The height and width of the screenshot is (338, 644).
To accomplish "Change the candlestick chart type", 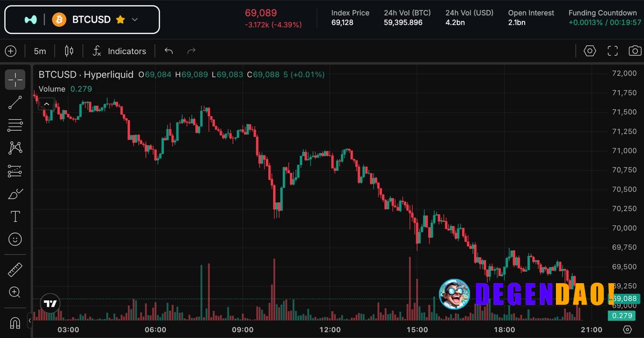I will [x=69, y=51].
